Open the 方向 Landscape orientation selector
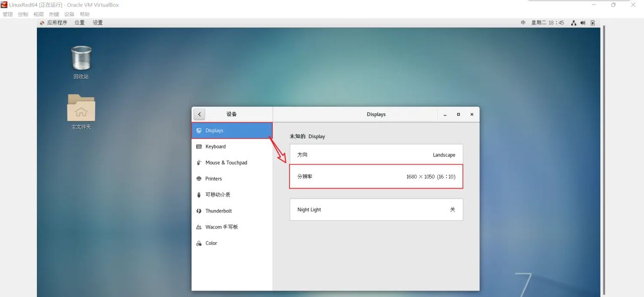Screen dimensions: 644x297 point(376,155)
